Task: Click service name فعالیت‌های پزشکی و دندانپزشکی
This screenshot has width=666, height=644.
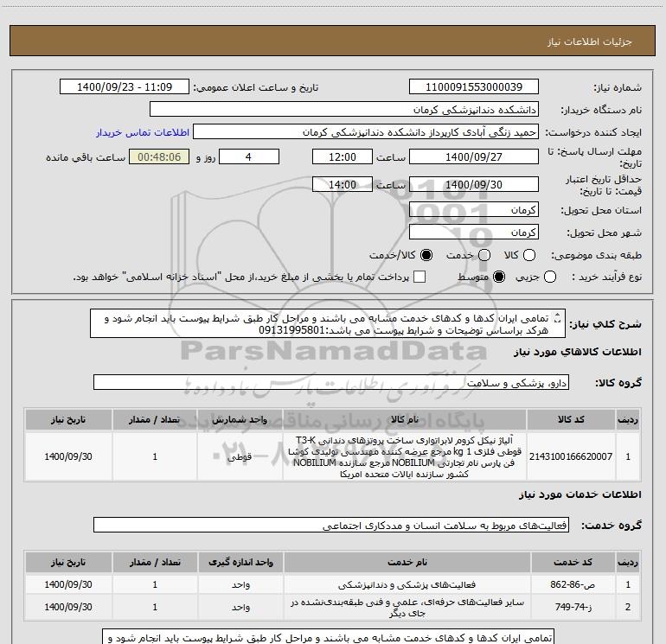Action: (x=407, y=584)
